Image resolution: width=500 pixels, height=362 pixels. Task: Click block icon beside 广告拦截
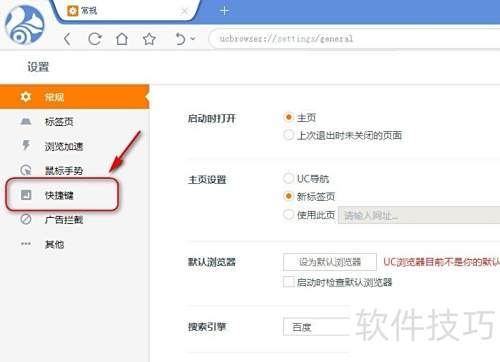(x=26, y=219)
